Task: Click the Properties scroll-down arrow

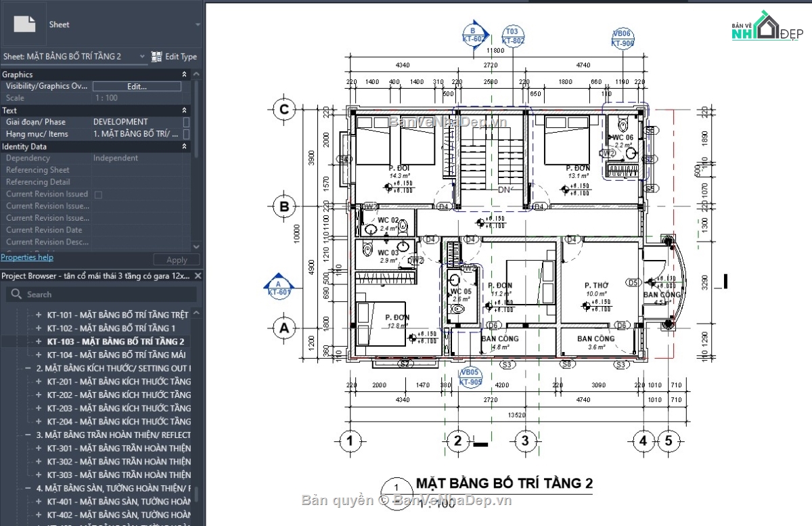Action: point(197,246)
